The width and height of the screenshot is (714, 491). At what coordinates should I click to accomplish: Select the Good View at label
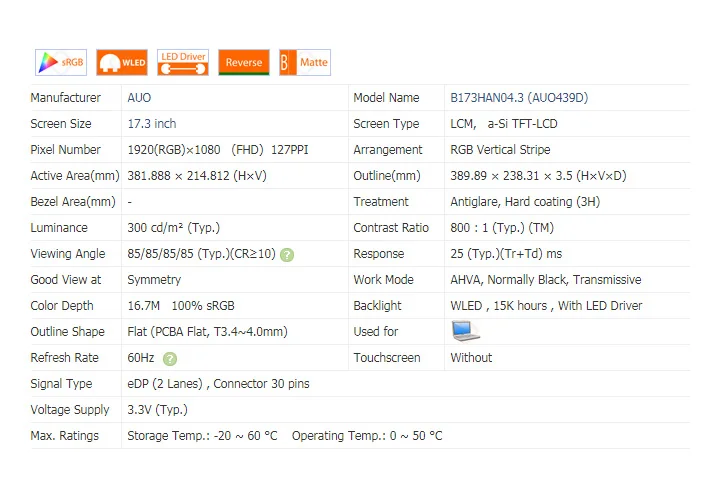click(x=66, y=280)
